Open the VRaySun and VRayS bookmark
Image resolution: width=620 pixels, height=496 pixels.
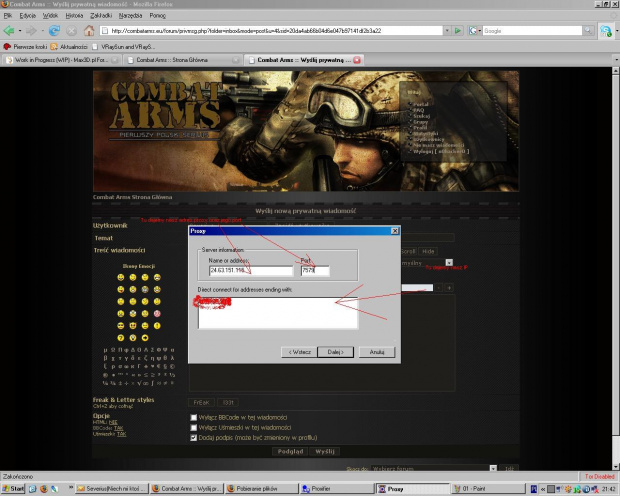[x=123, y=47]
